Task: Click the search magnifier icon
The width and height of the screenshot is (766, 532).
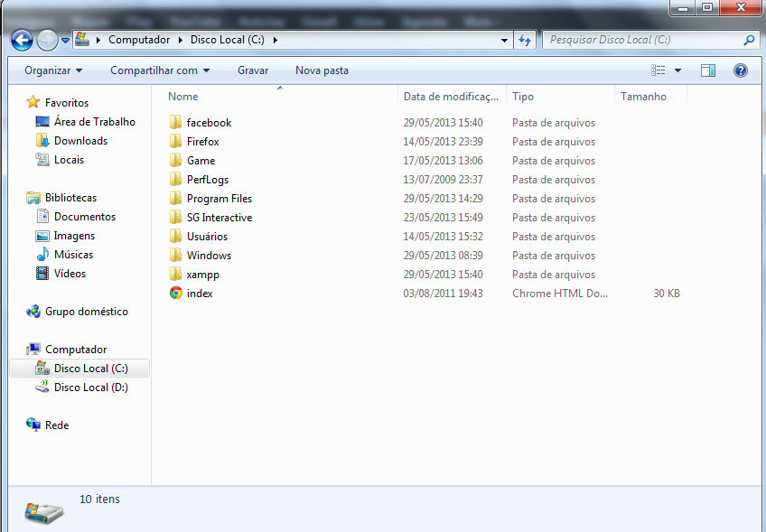Action: click(x=749, y=40)
